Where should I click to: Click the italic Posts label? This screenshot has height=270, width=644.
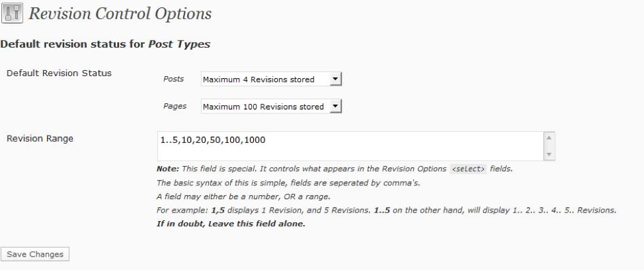pos(173,79)
